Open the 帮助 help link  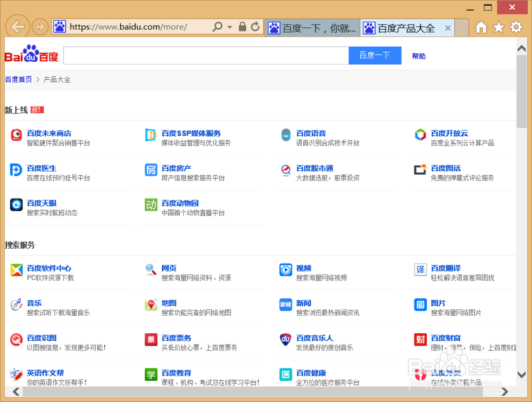click(x=419, y=56)
